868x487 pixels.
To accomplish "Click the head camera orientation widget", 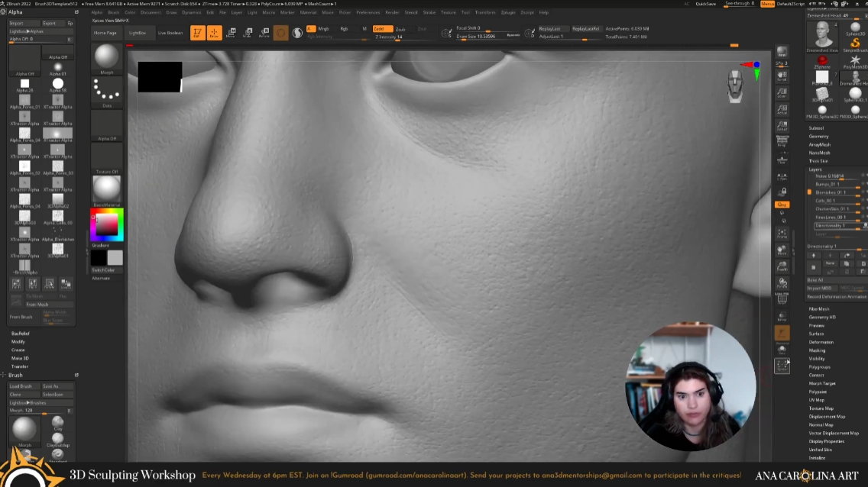I will tap(734, 86).
